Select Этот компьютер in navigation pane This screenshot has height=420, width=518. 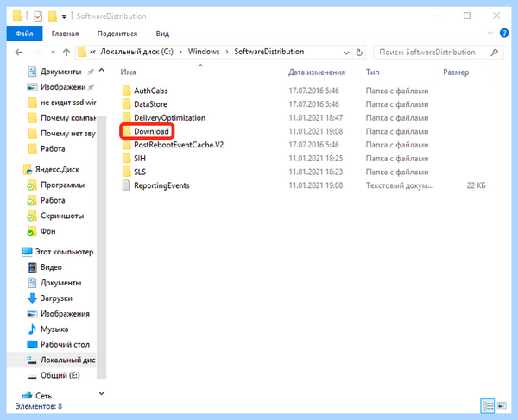(x=64, y=252)
